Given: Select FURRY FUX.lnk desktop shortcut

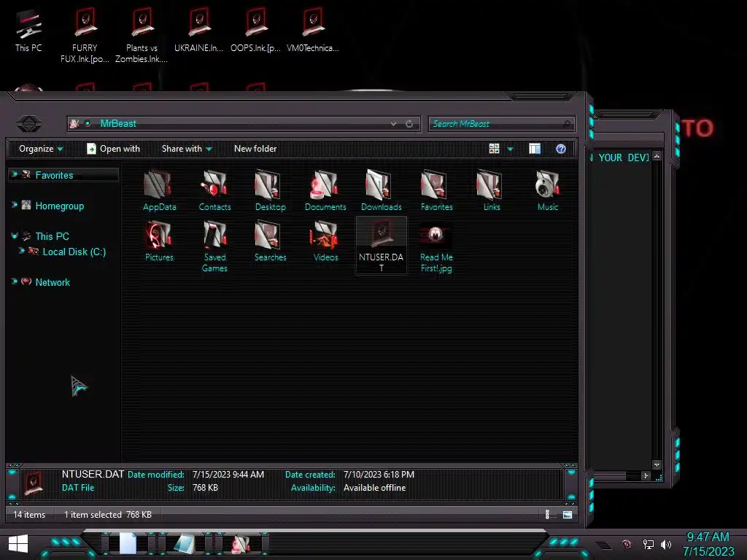Looking at the screenshot, I should pyautogui.click(x=85, y=36).
